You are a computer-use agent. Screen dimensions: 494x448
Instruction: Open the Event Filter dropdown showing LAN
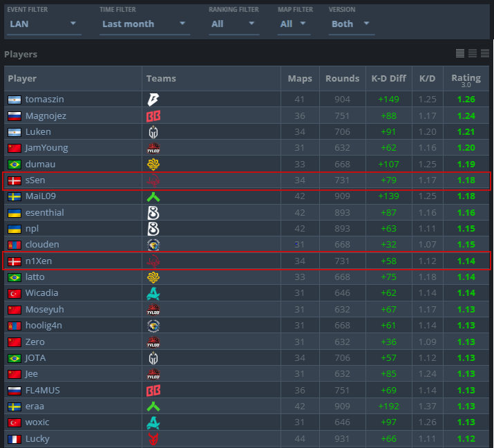pos(44,24)
